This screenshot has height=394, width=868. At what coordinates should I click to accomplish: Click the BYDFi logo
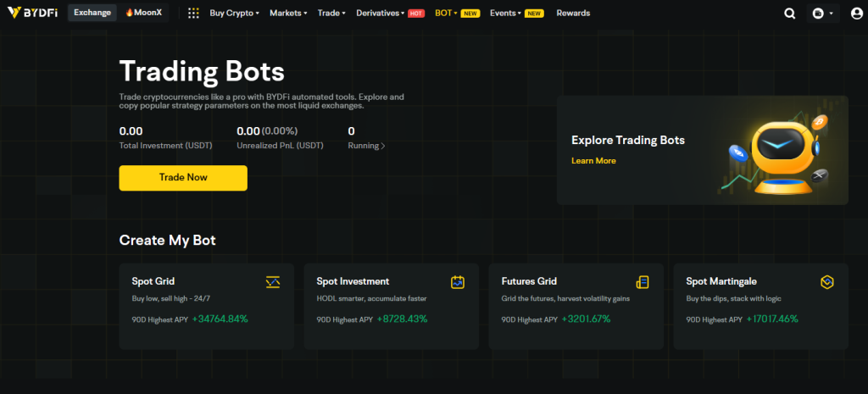pyautogui.click(x=32, y=13)
